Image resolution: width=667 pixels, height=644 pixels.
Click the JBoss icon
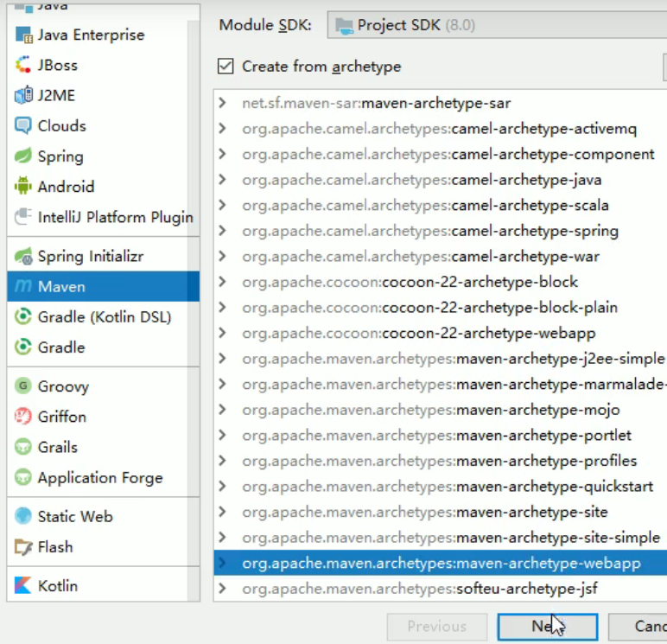[23, 65]
